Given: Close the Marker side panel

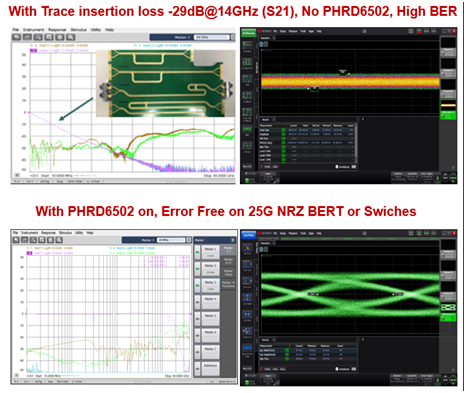Looking at the screenshot, I should [x=233, y=240].
